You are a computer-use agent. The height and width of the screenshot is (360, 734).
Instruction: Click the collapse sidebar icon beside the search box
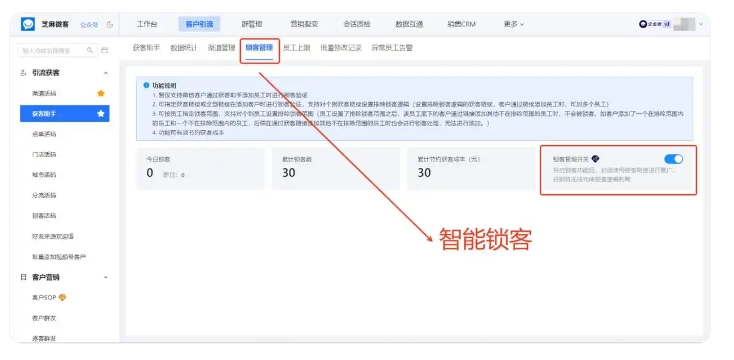105,50
